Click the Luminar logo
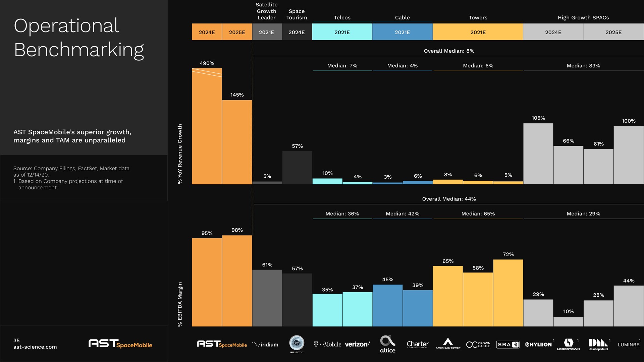Viewport: 644px width, 362px height. [629, 345]
